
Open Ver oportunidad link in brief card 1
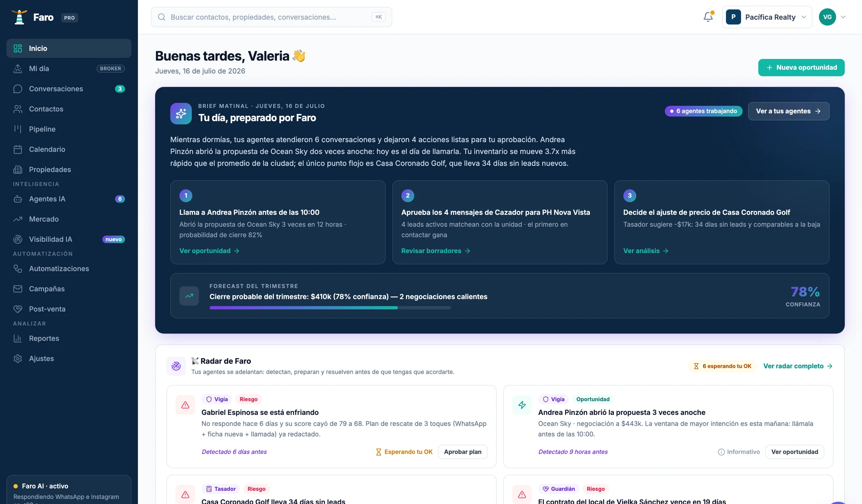point(209,251)
